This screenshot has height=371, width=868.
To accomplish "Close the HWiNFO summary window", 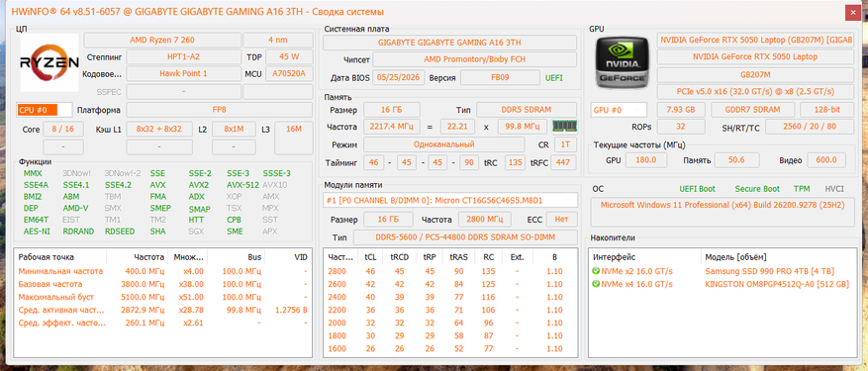I will point(853,12).
